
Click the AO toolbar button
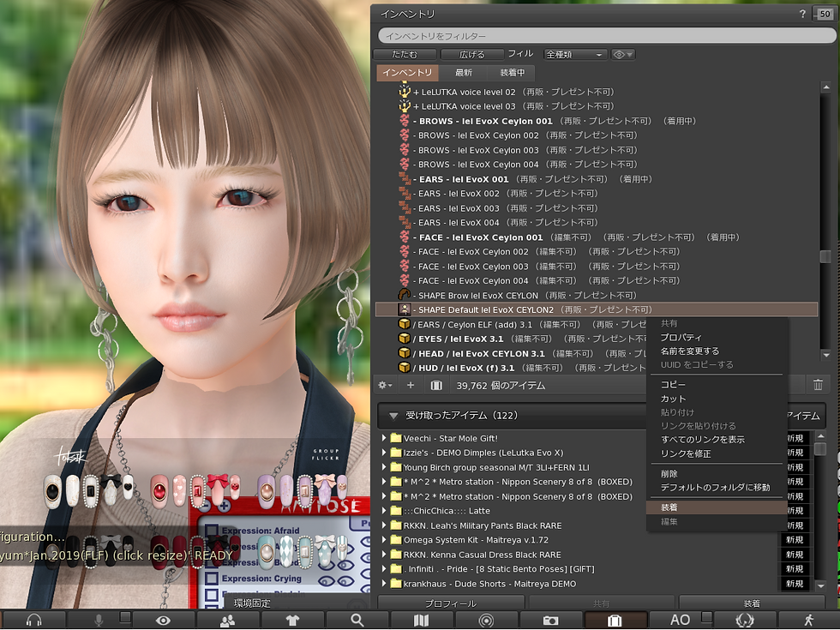pos(680,620)
